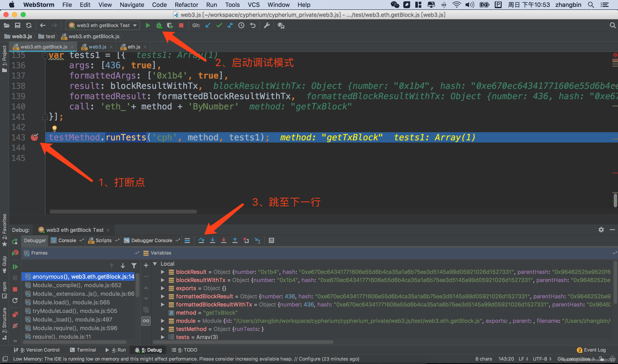The image size is (618, 364).
Task: Stop the running process from the top toolbar
Action: [181, 25]
